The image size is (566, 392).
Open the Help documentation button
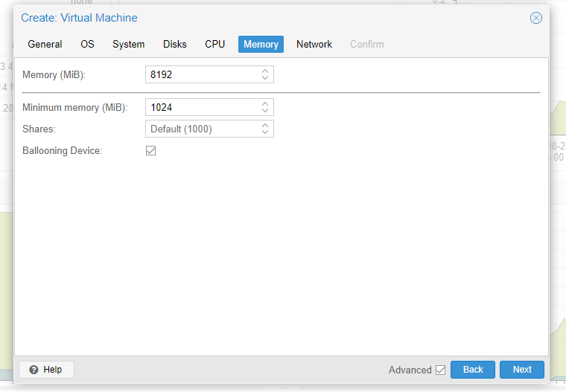coord(46,370)
